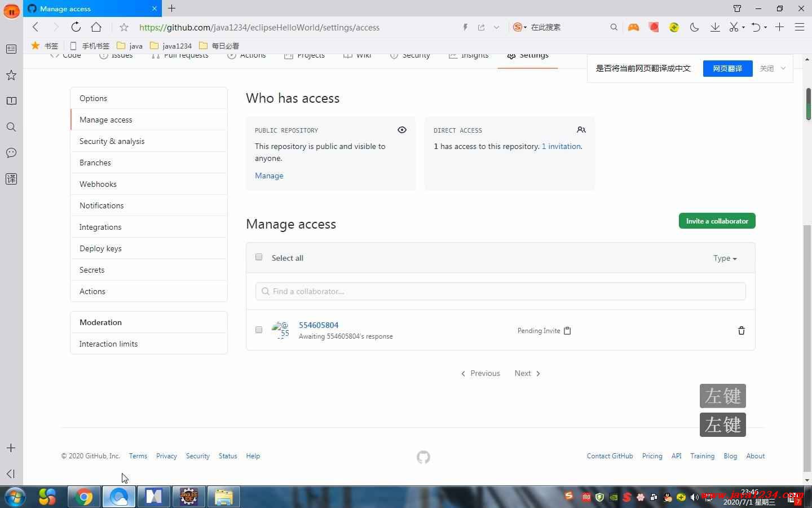The height and width of the screenshot is (508, 812).
Task: Open sidebar search magnifier icon
Action: click(x=11, y=127)
